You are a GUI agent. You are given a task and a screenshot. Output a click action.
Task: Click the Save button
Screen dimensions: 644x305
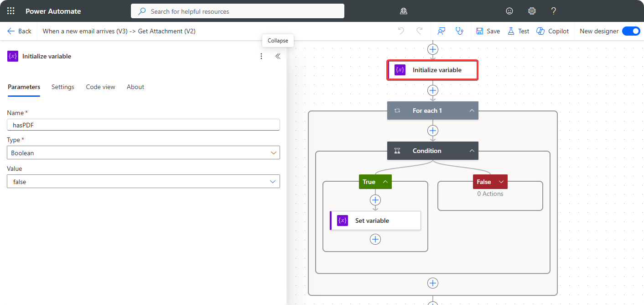coord(488,31)
